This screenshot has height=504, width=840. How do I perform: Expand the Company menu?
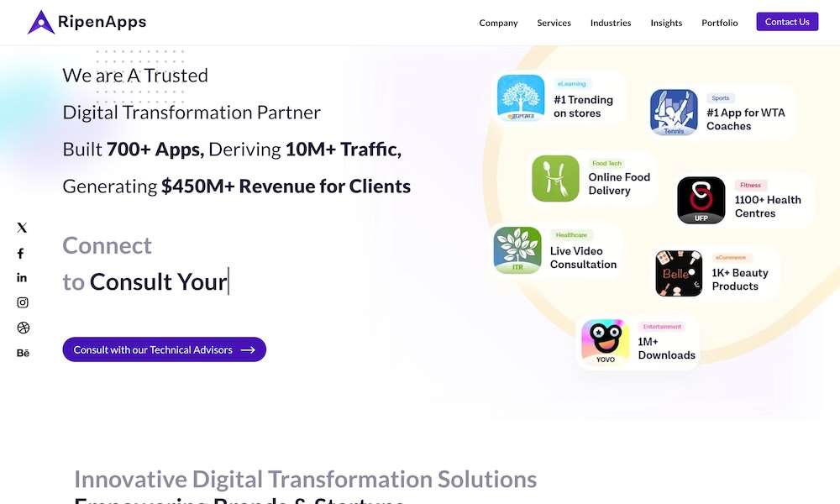498,23
